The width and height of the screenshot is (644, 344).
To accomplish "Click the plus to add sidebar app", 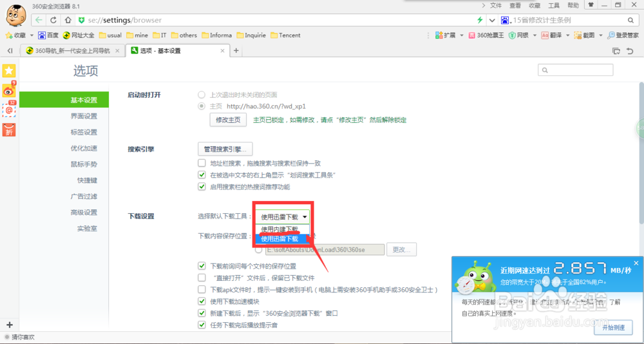I will 10,324.
